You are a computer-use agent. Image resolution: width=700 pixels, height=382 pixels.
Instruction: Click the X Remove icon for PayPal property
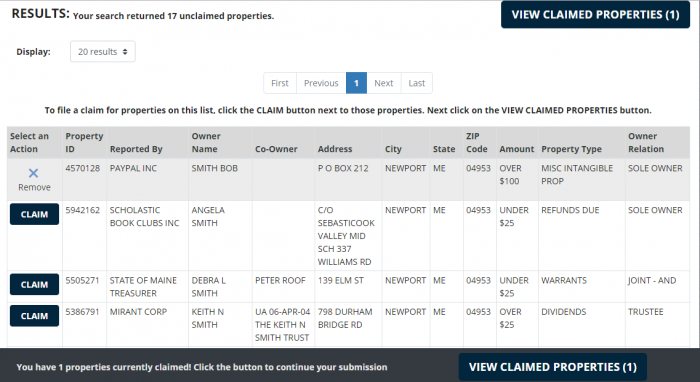(x=33, y=173)
